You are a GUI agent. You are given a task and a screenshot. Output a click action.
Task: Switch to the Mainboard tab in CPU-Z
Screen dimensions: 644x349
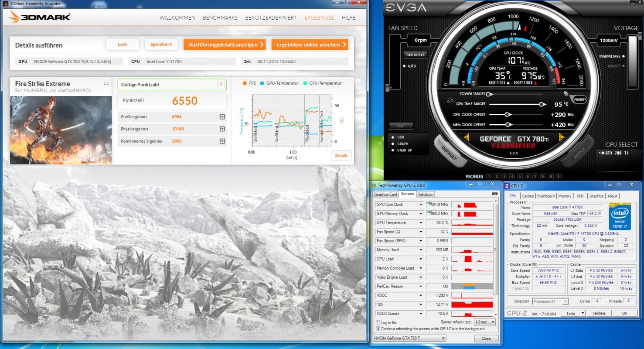tap(546, 196)
